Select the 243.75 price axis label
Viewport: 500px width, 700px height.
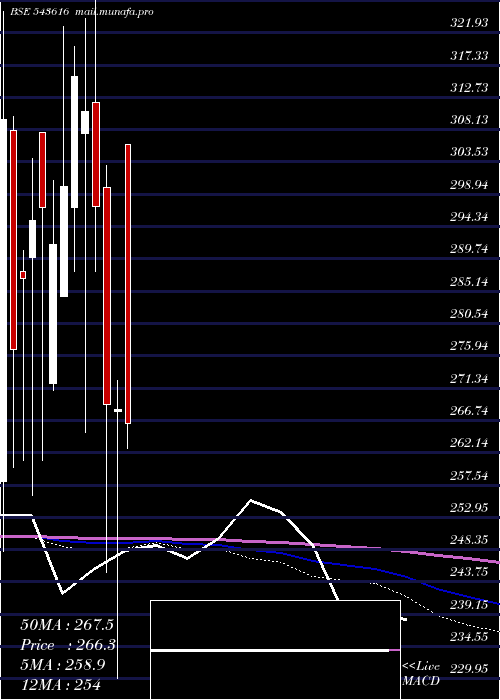[x=469, y=572]
